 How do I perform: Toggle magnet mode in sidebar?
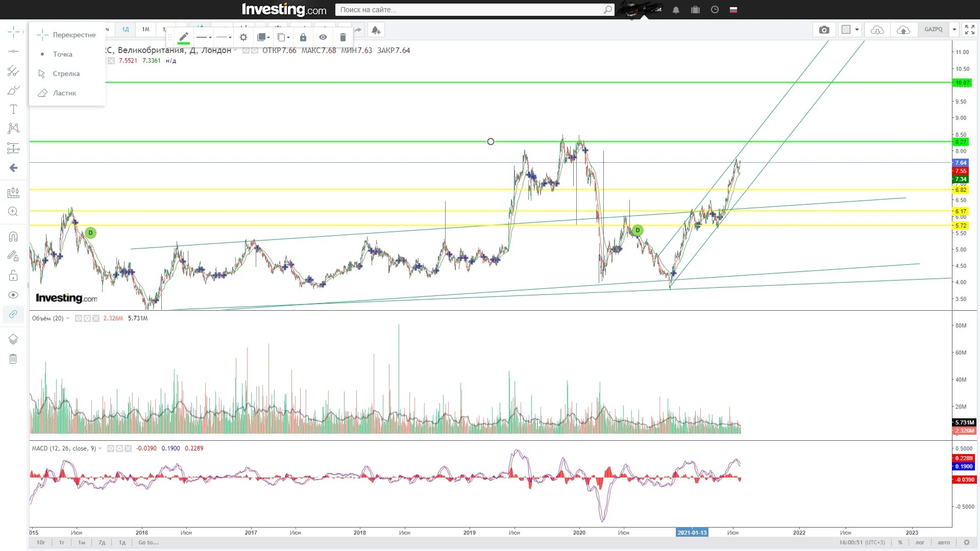tap(13, 237)
